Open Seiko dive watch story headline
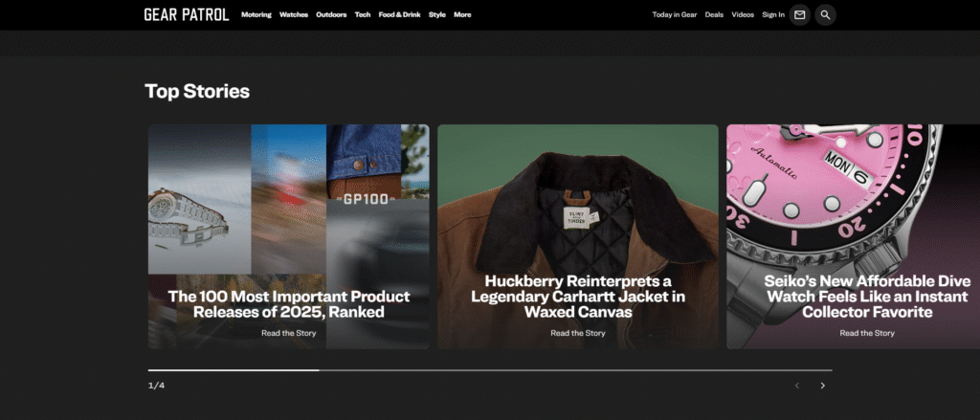This screenshot has height=420, width=980. tap(866, 297)
